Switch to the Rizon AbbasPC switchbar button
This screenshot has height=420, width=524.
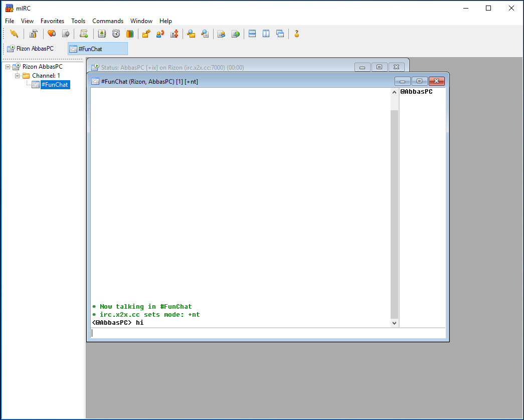coord(31,49)
